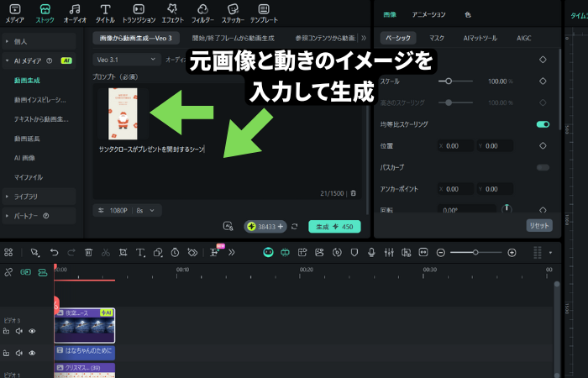Show more generation tabs via chevron
The height and width of the screenshot is (378, 588).
click(x=364, y=38)
